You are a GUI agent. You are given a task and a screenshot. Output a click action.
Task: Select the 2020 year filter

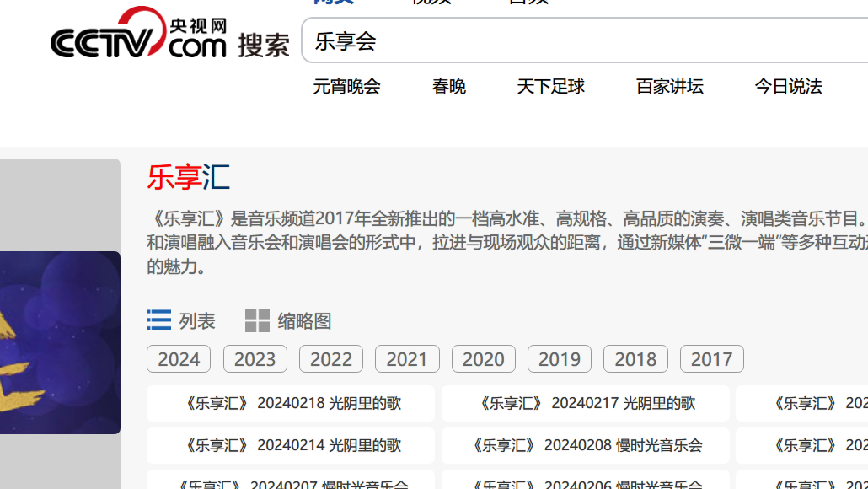click(483, 359)
